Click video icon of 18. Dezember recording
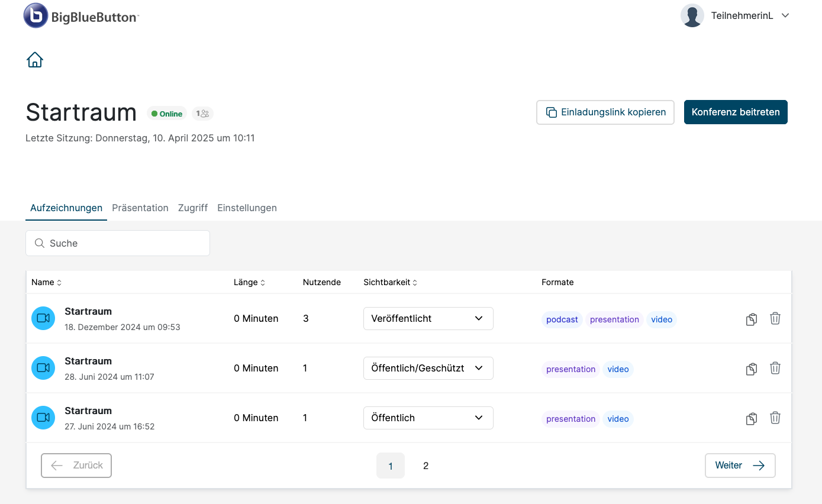The height and width of the screenshot is (504, 822). [43, 318]
